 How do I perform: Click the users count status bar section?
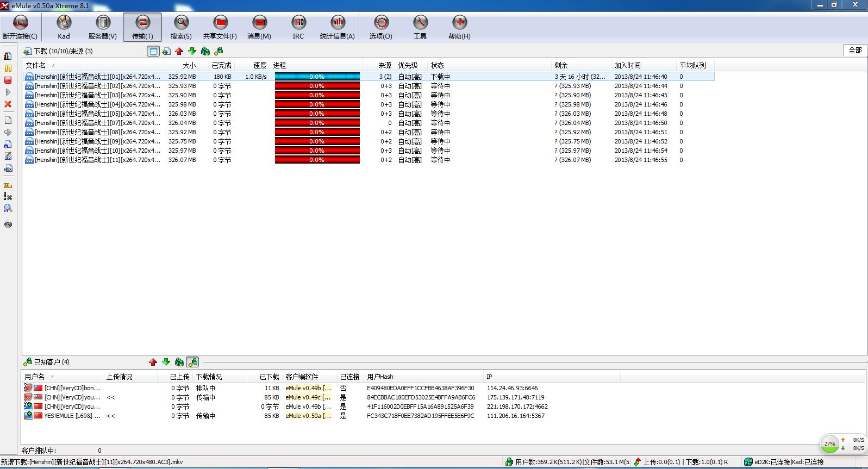pos(567,462)
